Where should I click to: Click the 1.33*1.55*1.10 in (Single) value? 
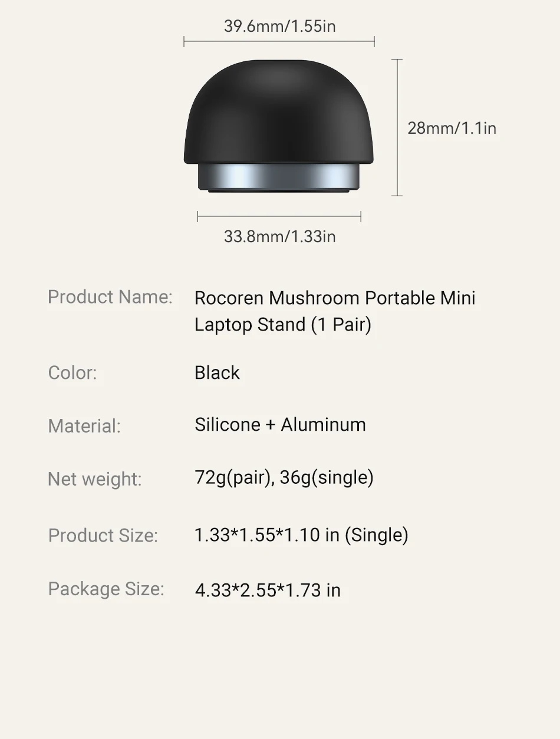coord(301,535)
